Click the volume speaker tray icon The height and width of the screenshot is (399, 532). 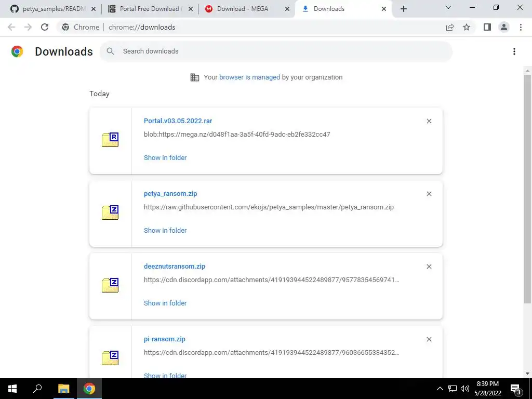tap(465, 389)
